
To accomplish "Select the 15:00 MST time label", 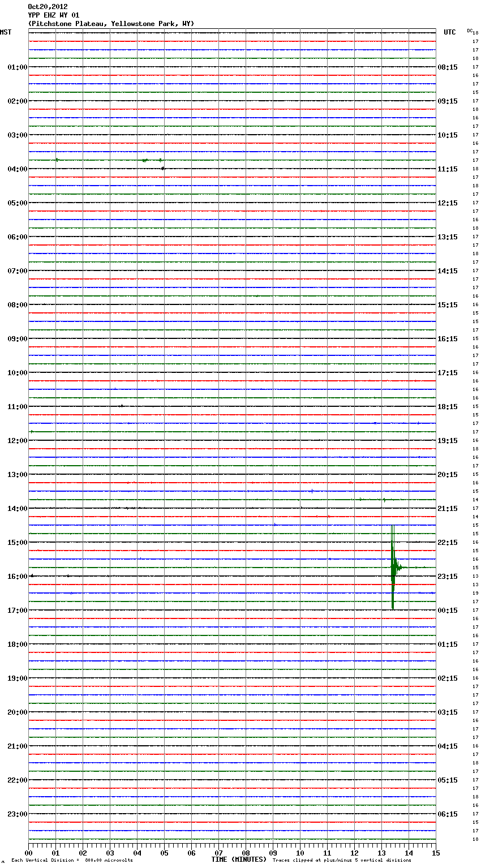I will pyautogui.click(x=18, y=543).
